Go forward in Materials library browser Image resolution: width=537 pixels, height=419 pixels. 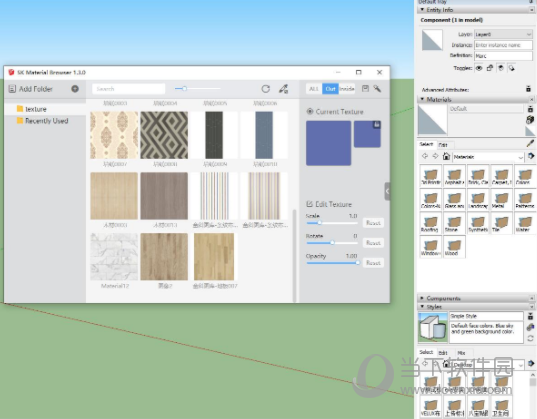(435, 156)
